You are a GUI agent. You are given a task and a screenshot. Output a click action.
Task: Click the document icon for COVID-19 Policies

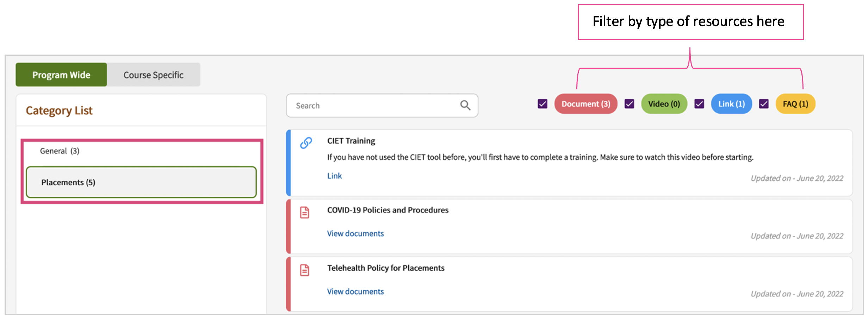(305, 213)
